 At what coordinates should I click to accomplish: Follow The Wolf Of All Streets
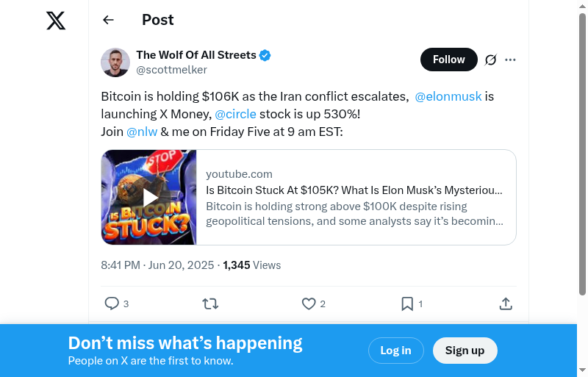[x=449, y=60]
